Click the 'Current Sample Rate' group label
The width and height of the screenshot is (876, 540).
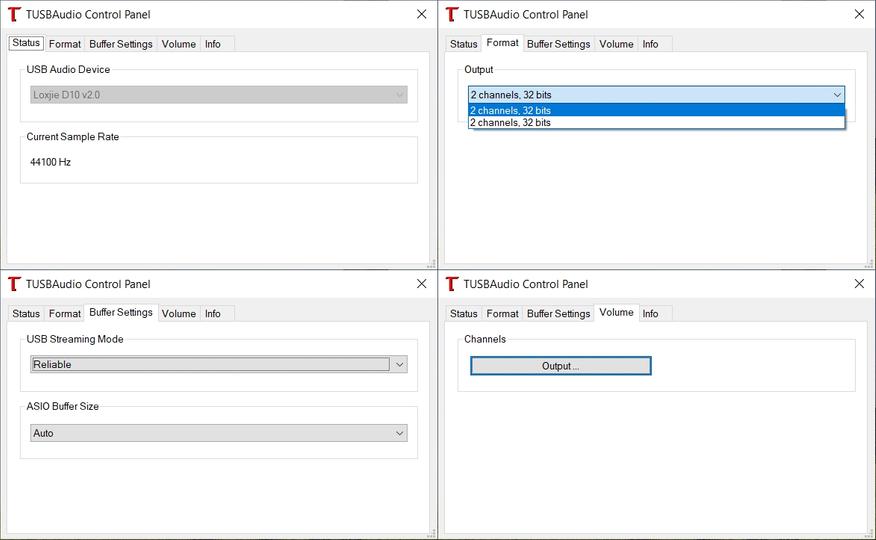click(x=73, y=137)
